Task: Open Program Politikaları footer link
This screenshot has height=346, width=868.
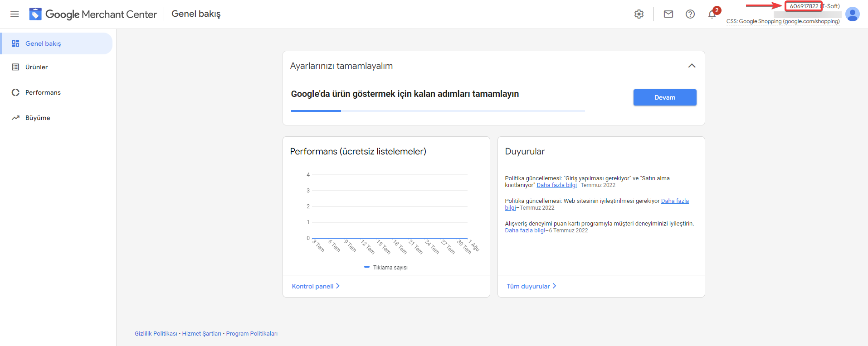Action: (252, 334)
